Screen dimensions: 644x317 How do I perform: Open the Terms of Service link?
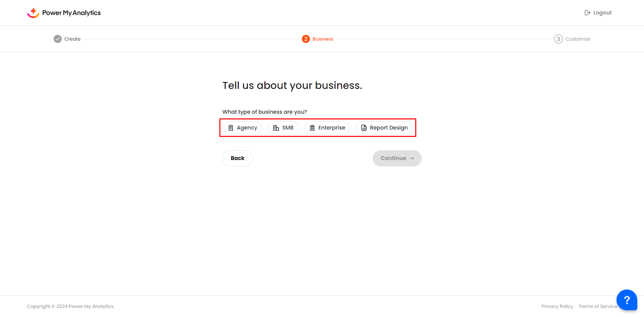point(597,306)
